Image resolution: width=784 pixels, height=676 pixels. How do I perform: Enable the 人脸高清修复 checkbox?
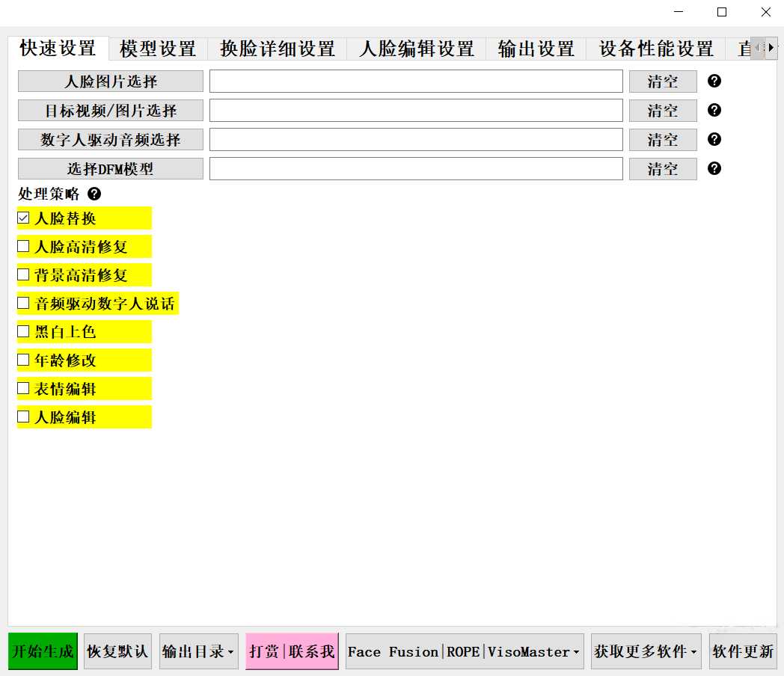[23, 246]
